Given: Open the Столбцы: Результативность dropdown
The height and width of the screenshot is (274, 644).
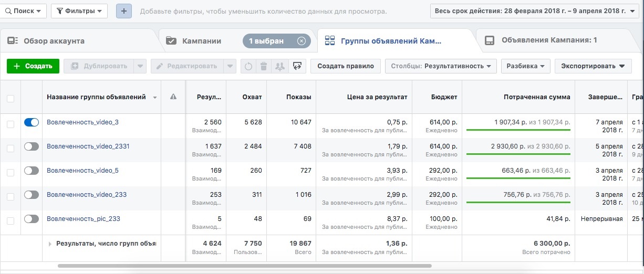Looking at the screenshot, I should pyautogui.click(x=441, y=66).
